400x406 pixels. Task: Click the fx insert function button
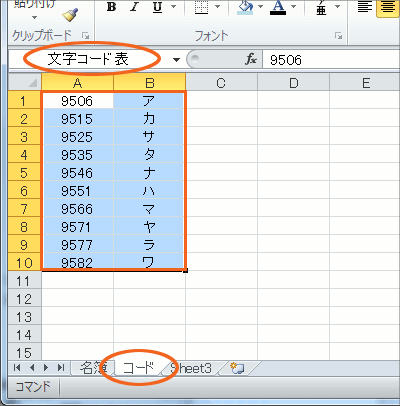click(251, 60)
